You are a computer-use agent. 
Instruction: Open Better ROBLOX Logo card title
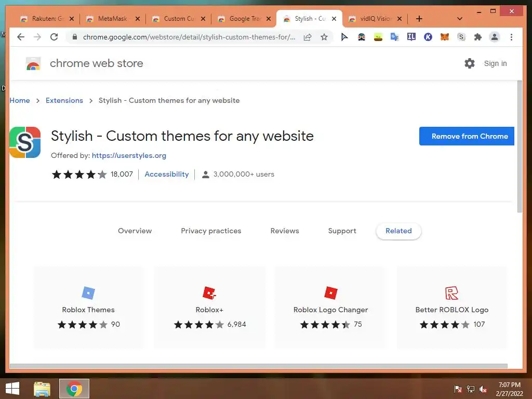point(451,310)
